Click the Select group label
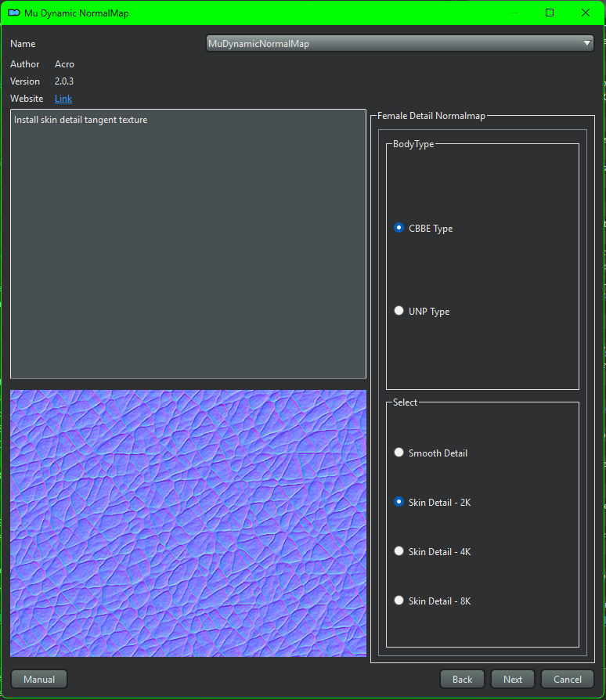The height and width of the screenshot is (700, 606). (405, 402)
